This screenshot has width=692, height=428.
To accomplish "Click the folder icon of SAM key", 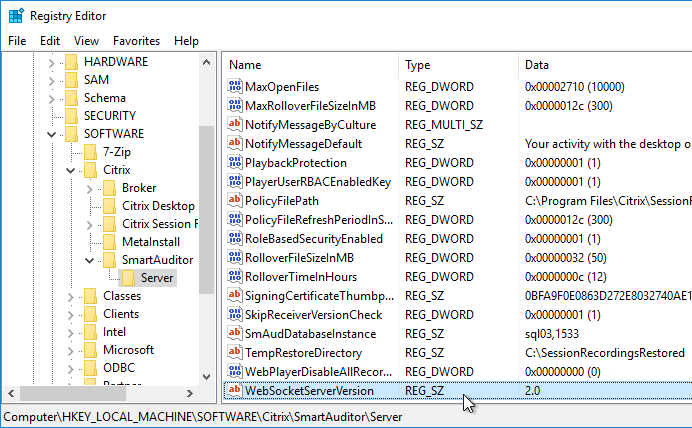I will pyautogui.click(x=71, y=80).
